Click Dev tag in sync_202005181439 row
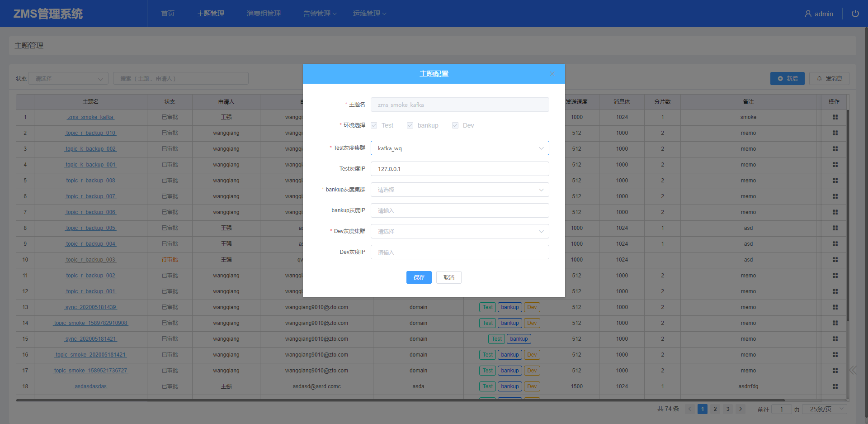The height and width of the screenshot is (424, 868). pos(532,307)
